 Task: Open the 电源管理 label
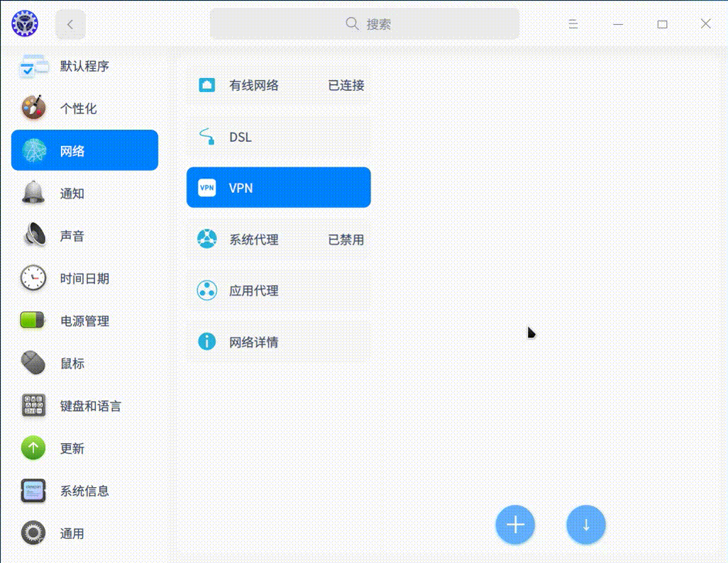coord(85,320)
